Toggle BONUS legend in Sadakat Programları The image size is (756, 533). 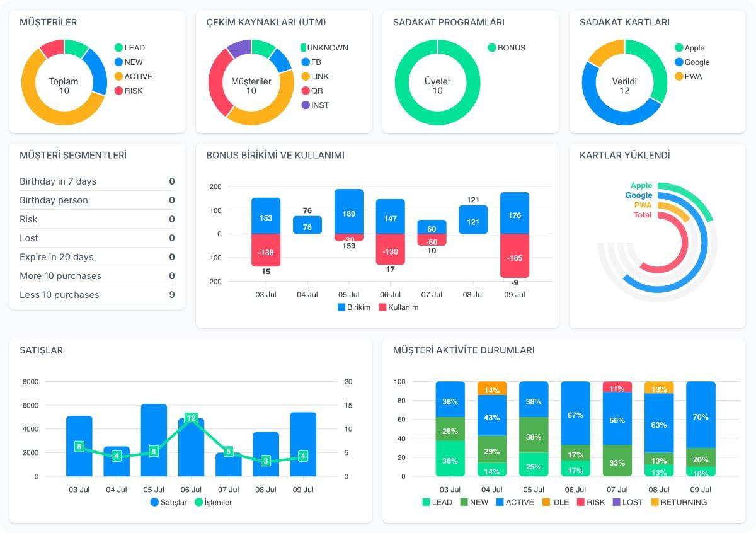pos(507,48)
